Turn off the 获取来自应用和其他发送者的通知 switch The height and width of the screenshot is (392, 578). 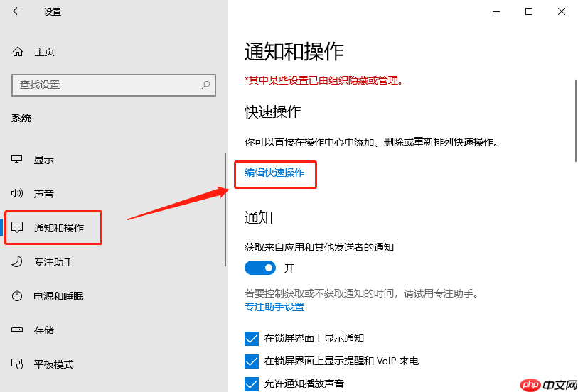[x=260, y=268]
